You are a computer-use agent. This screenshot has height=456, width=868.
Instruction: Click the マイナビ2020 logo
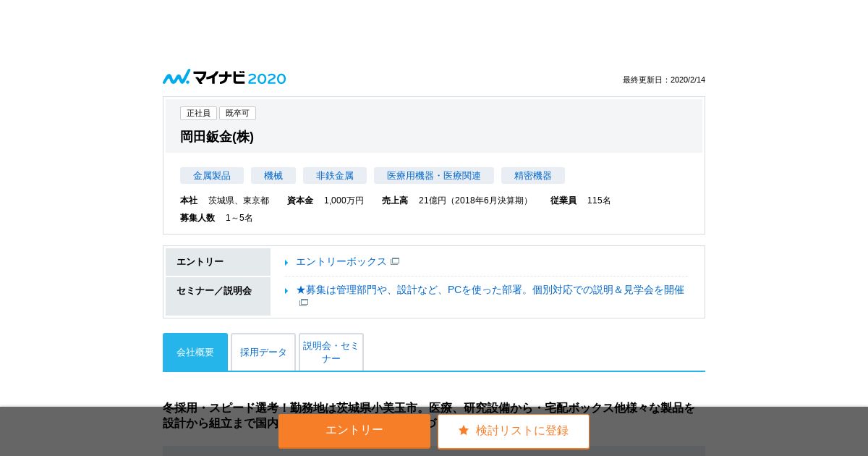(x=224, y=77)
